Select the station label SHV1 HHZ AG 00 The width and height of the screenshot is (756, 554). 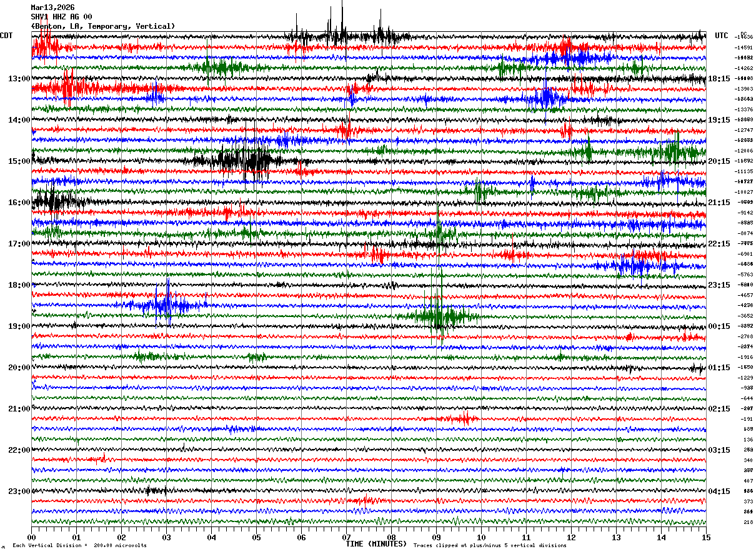(61, 17)
